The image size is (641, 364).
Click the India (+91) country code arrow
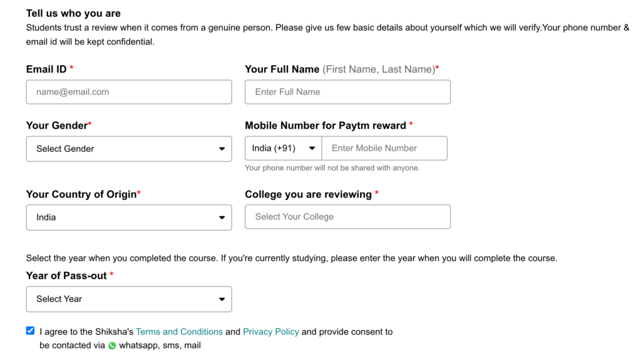click(x=312, y=148)
